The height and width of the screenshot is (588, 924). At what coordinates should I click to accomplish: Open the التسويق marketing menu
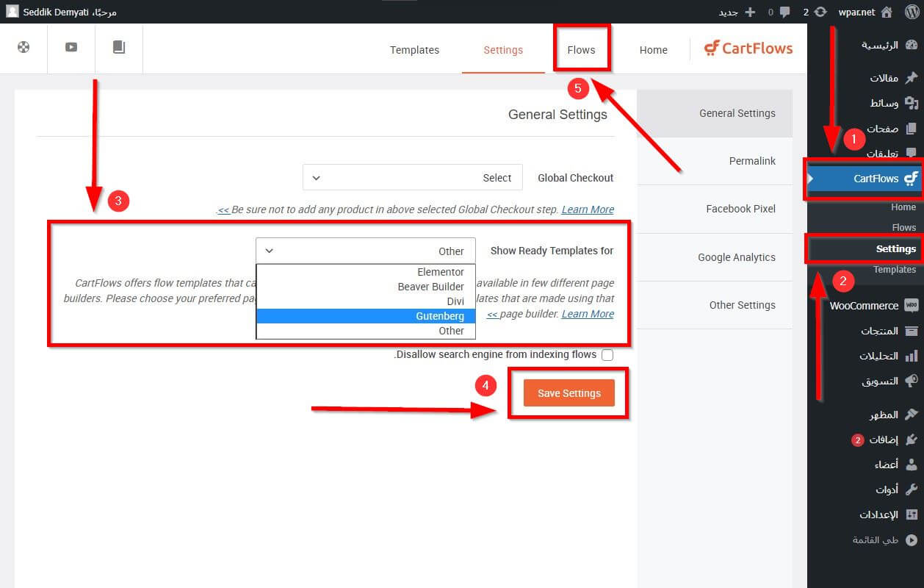[889, 381]
